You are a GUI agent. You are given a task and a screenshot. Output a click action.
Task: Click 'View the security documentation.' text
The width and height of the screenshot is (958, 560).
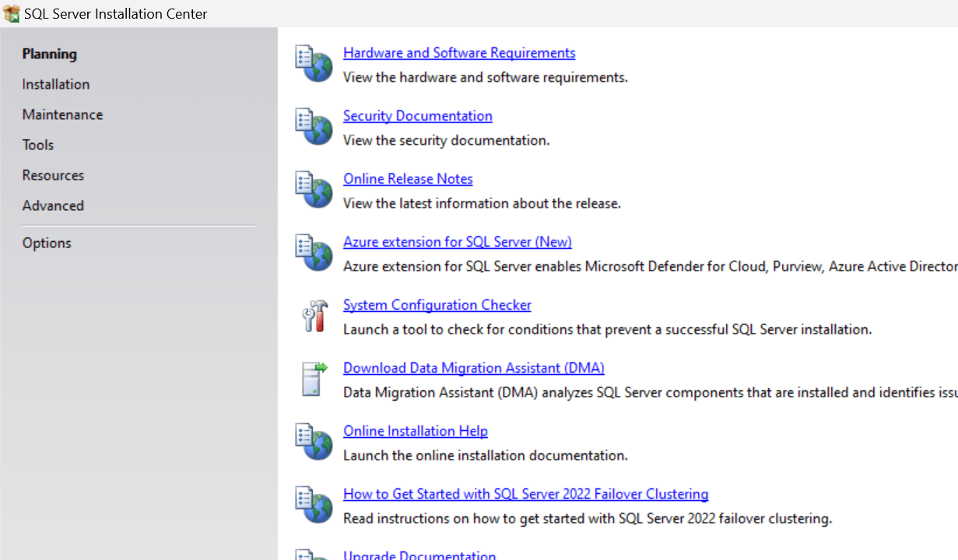[x=447, y=141]
